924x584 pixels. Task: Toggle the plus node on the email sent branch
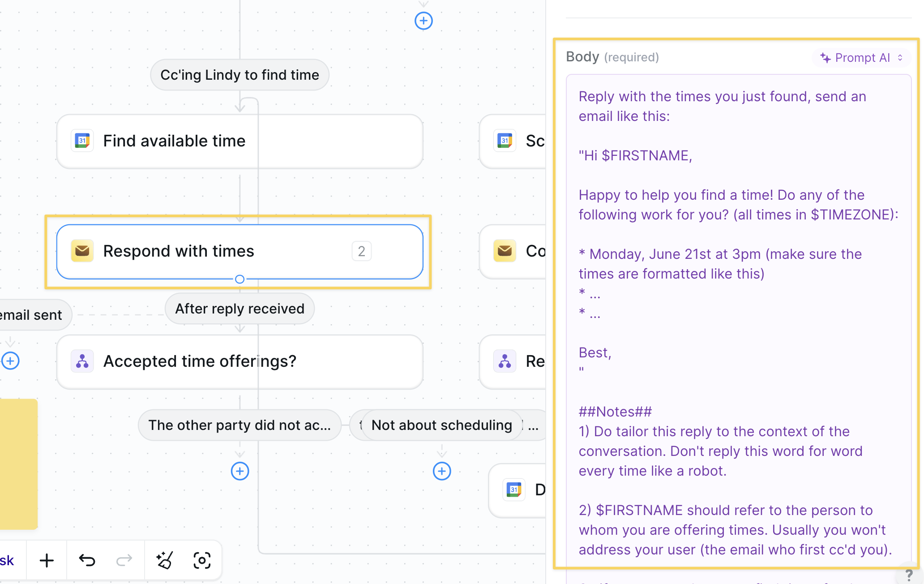coord(10,361)
